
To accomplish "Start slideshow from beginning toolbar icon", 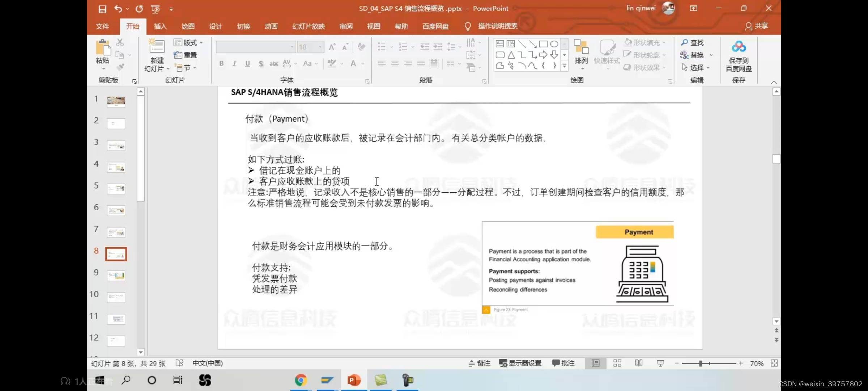I will point(156,9).
